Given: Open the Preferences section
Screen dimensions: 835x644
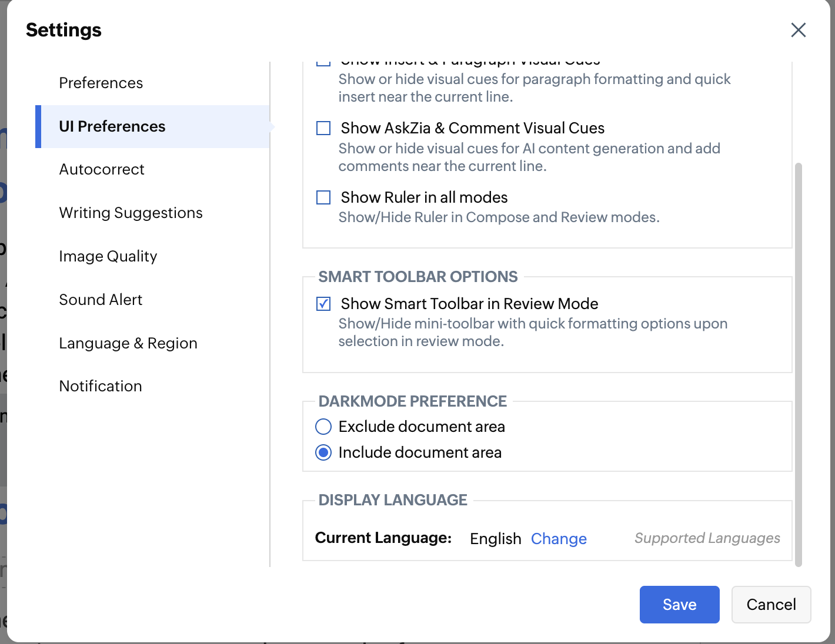Looking at the screenshot, I should tap(101, 83).
